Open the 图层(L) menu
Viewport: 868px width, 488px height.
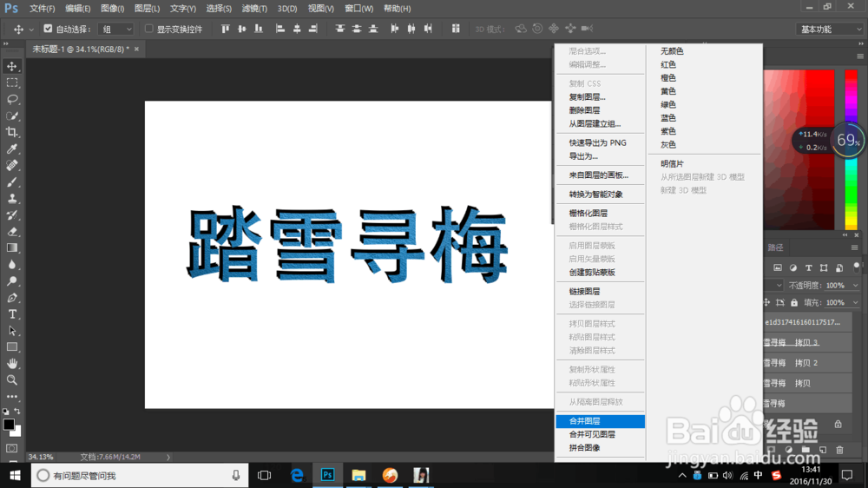[x=147, y=9]
